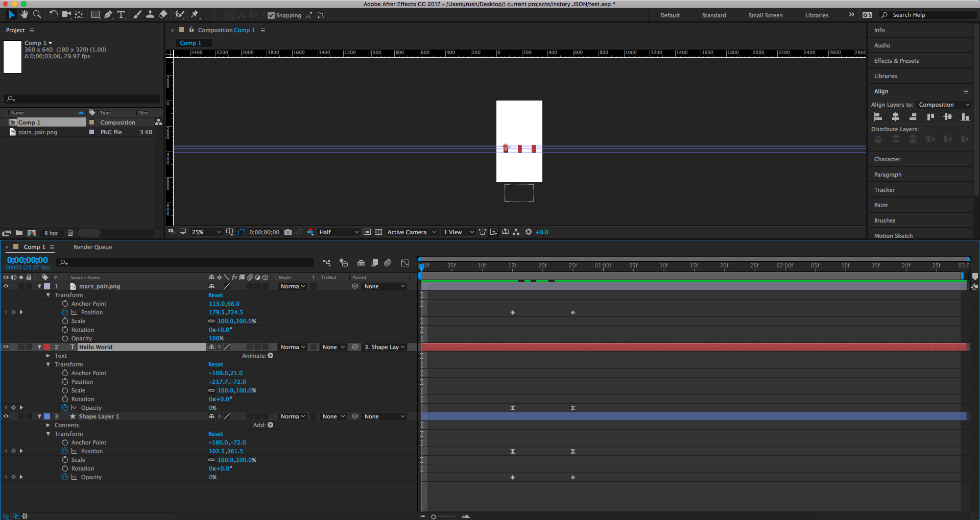Expand Contents of Shape Layer 1
Image resolution: width=980 pixels, height=520 pixels.
coord(48,425)
